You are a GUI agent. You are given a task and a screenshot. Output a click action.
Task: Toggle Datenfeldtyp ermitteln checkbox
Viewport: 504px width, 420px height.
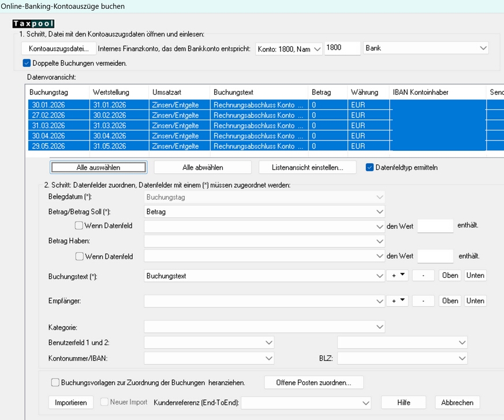tap(369, 167)
